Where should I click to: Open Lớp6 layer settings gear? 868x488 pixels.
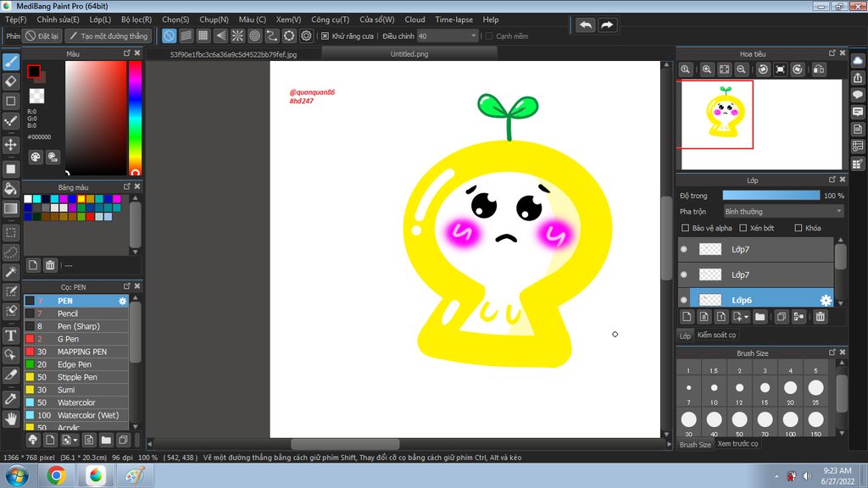(826, 300)
